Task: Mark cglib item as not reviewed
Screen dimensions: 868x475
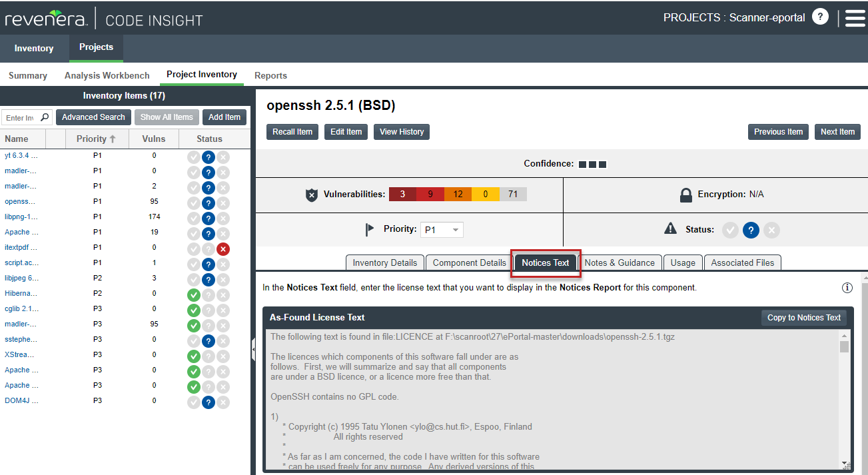Action: pyautogui.click(x=209, y=310)
